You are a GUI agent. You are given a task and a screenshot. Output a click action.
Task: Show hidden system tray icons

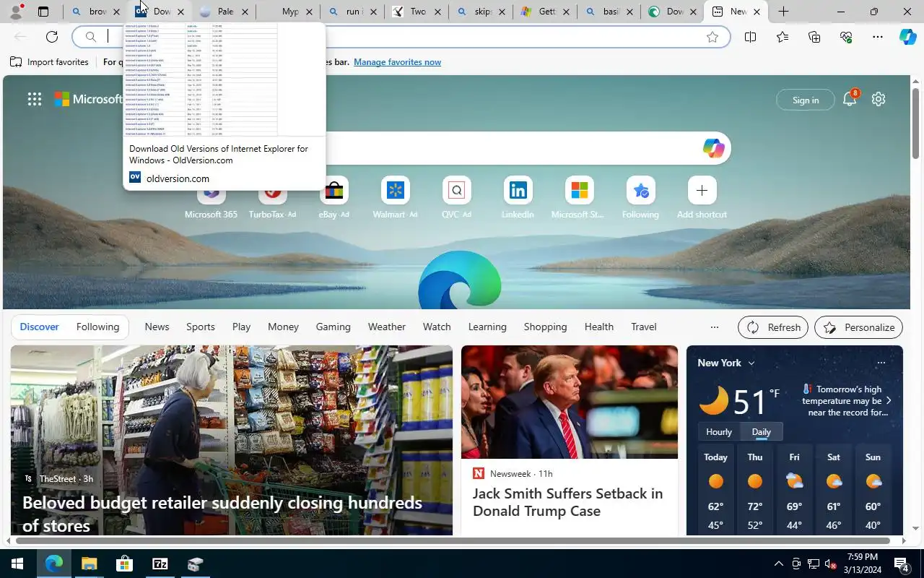[778, 564]
